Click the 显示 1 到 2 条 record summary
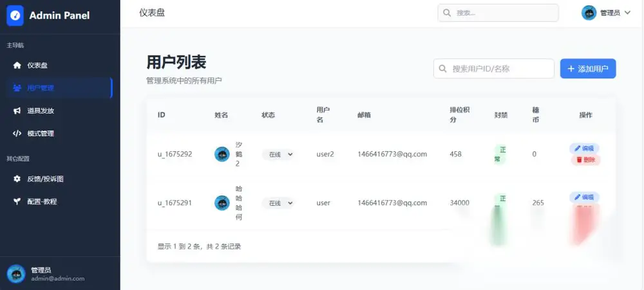Screen dimensions: 644x290 (x=199, y=246)
